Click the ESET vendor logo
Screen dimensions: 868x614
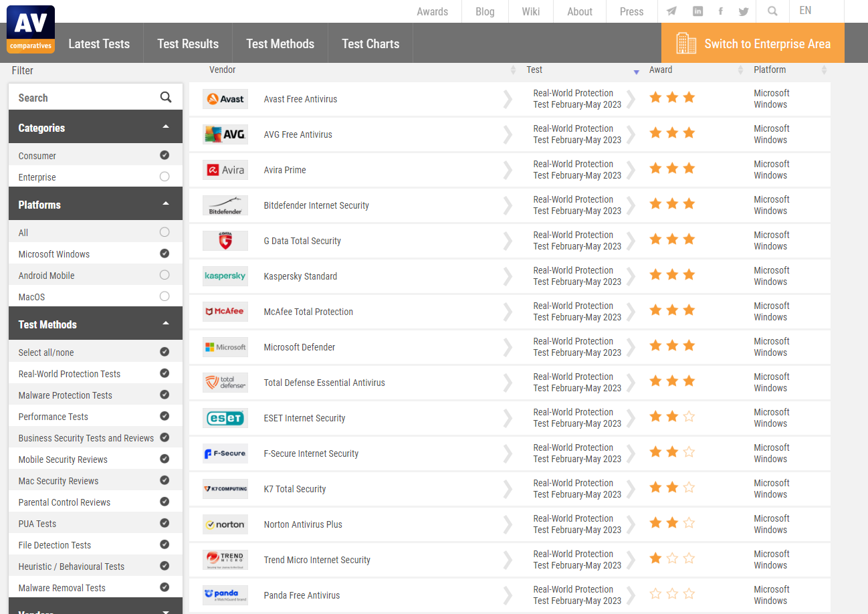[225, 418]
